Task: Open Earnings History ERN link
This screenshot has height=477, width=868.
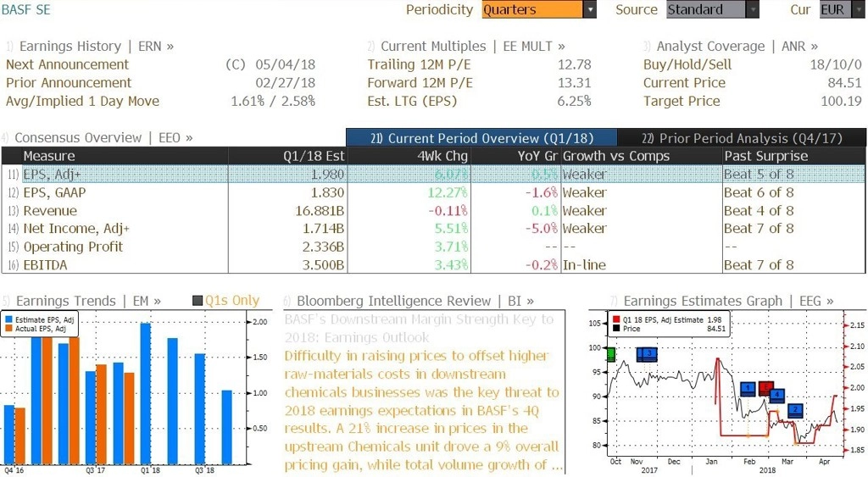Action: click(97, 47)
